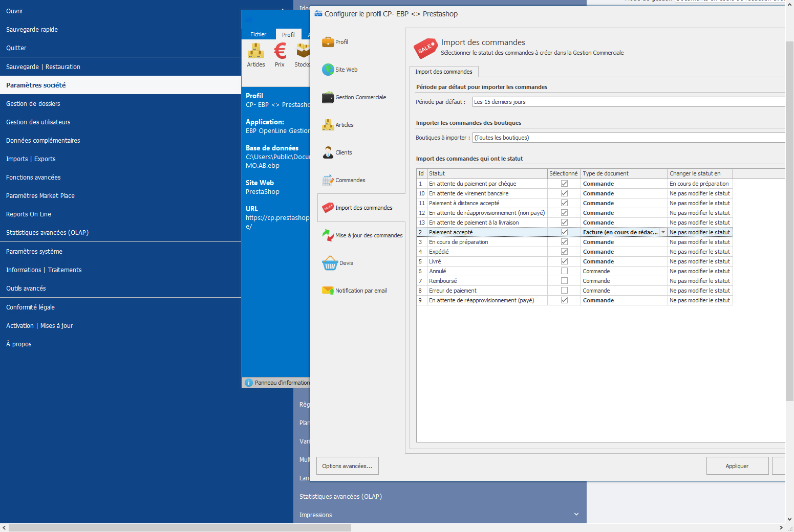Image resolution: width=794 pixels, height=532 pixels.
Task: Click 'Reports On Line' in the left menu
Action: pos(121,214)
